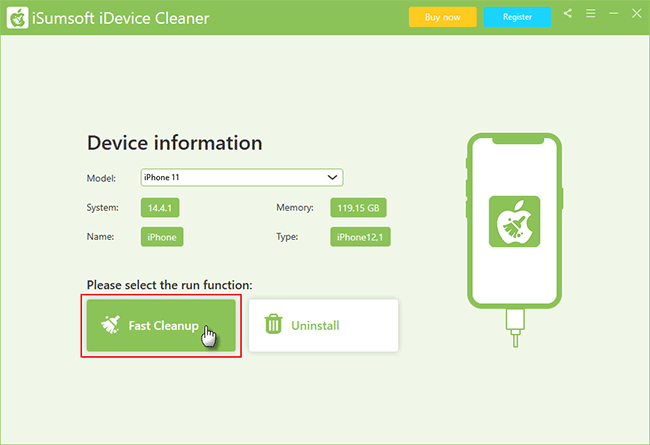The height and width of the screenshot is (445, 650).
Task: Choose the Uninstall function
Action: (323, 326)
